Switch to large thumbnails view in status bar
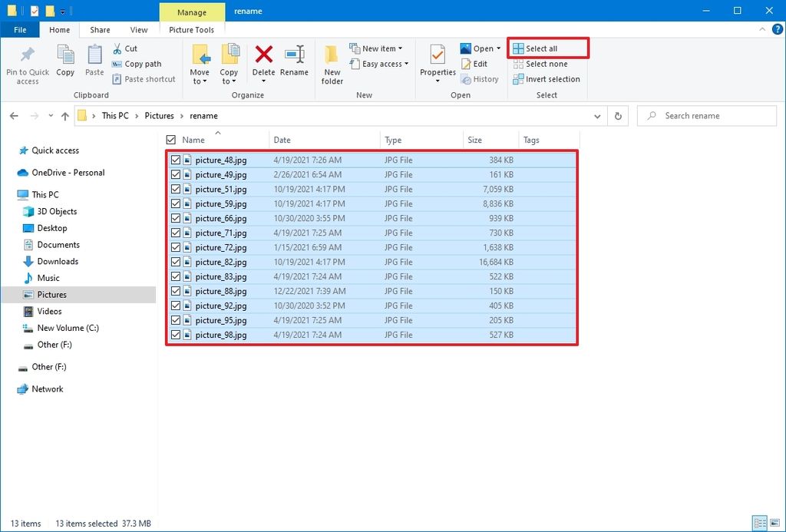Image resolution: width=786 pixels, height=532 pixels. pos(775,523)
